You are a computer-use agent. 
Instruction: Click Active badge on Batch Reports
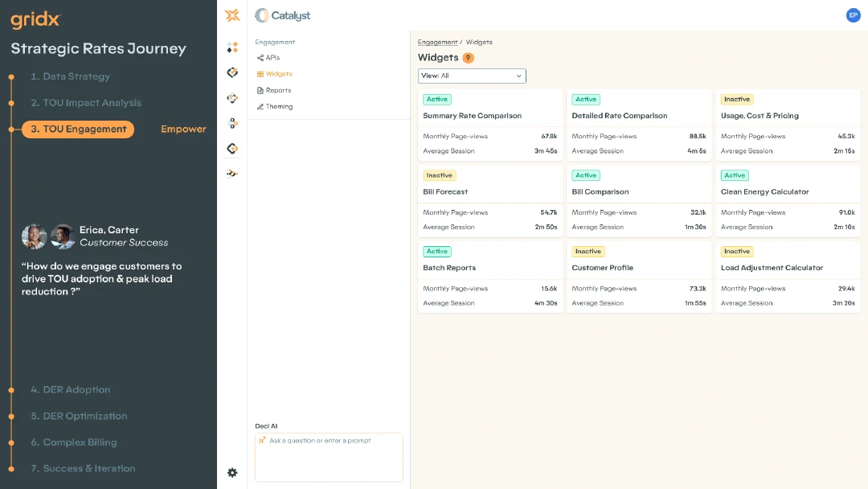pos(436,252)
